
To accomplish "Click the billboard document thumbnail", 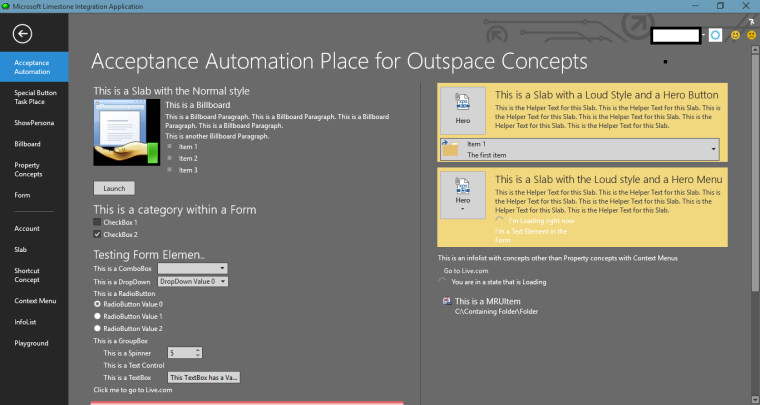I will pos(126,133).
